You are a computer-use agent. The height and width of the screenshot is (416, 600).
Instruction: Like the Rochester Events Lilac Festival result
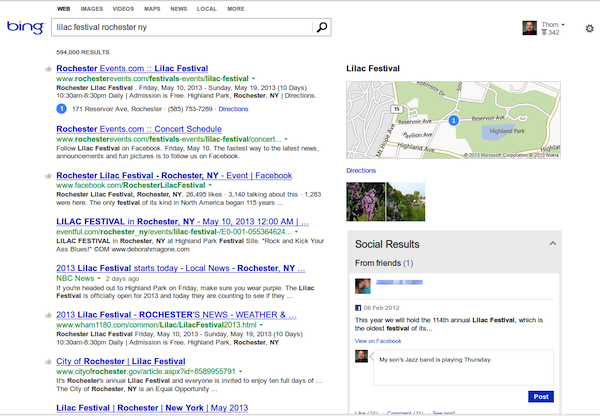[48, 69]
